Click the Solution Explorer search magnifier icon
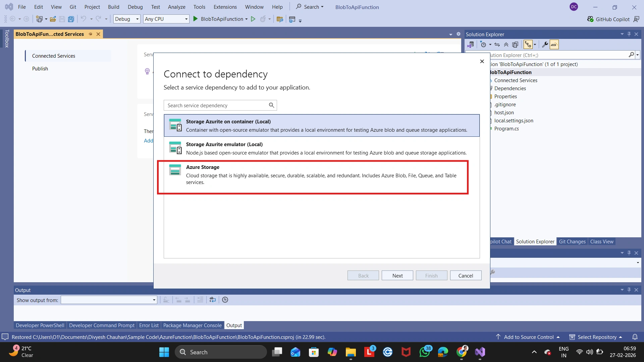 [631, 55]
